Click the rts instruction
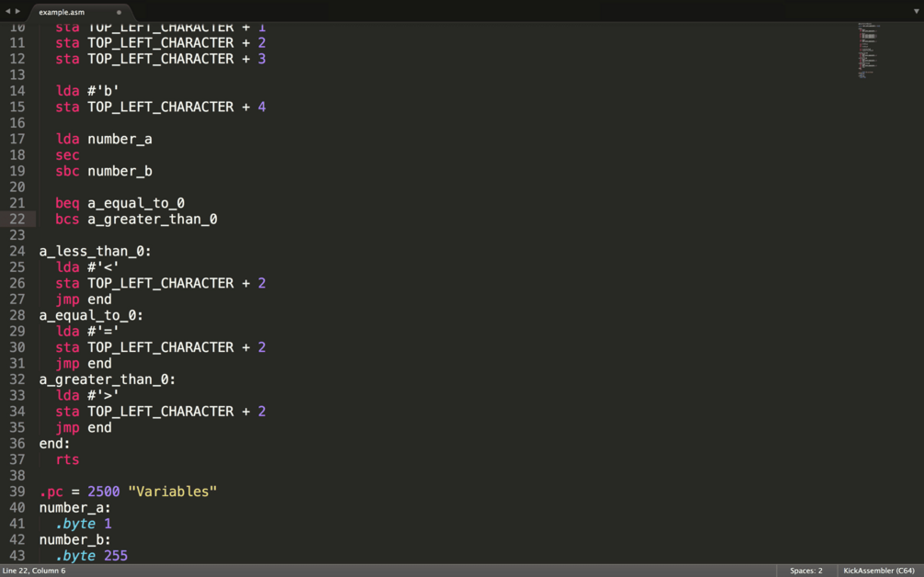Screen dimensions: 924x577 coord(67,459)
